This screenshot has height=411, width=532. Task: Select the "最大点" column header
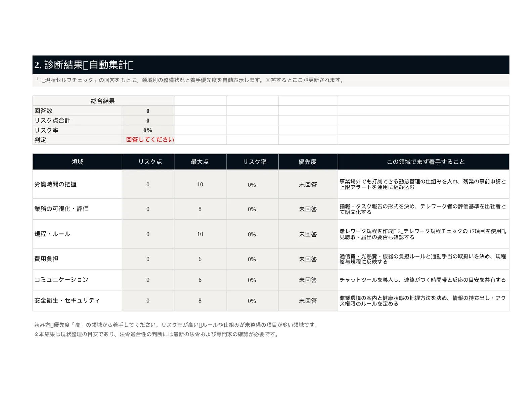[x=200, y=162]
